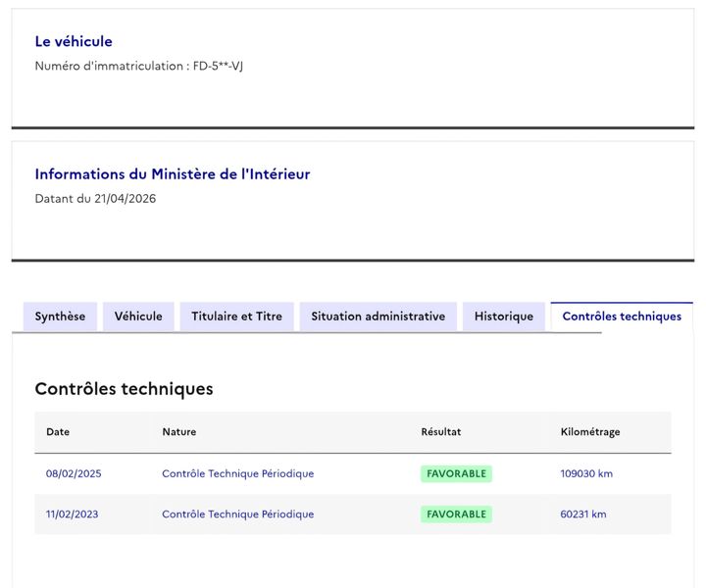
Task: Open the Synthèse tab
Action: pos(60,317)
